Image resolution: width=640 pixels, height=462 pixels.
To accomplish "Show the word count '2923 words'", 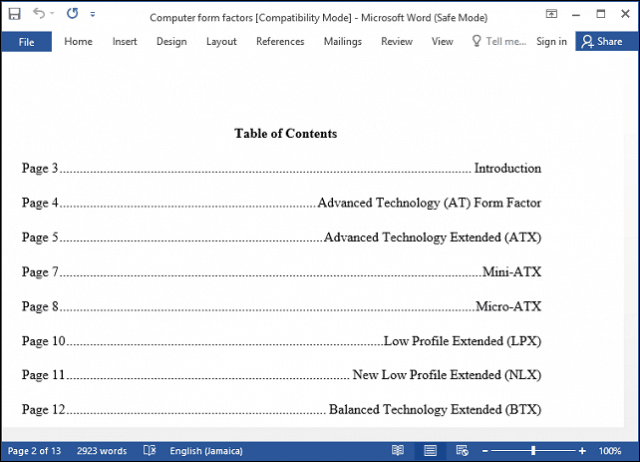I will [102, 451].
